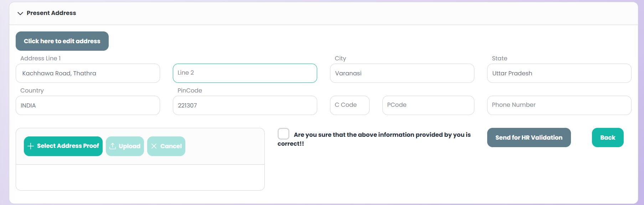Click the X icon on Cancel

154,146
